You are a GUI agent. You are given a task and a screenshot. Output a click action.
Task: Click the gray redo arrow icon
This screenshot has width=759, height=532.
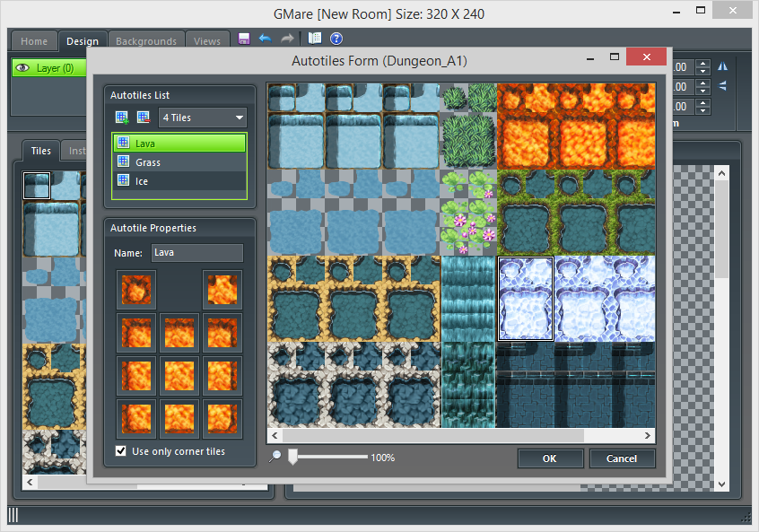[287, 39]
